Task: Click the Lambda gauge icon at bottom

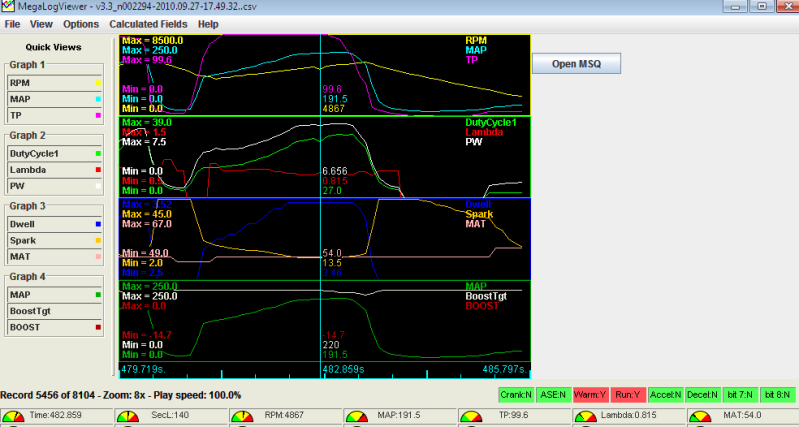Action: pos(584,416)
